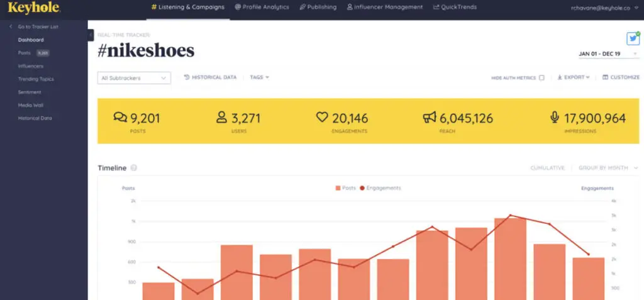The image size is (644, 300).
Task: Expand the Tags dropdown
Action: click(259, 77)
